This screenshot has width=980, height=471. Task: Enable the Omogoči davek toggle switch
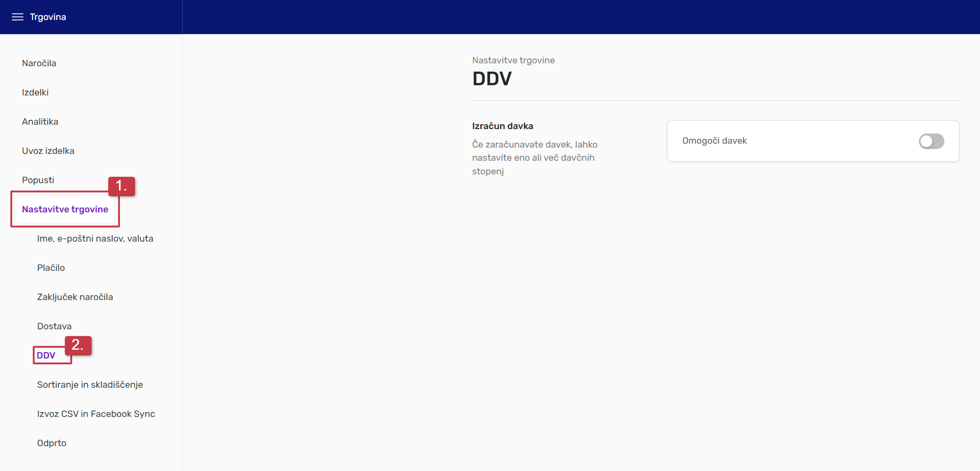[x=931, y=141]
